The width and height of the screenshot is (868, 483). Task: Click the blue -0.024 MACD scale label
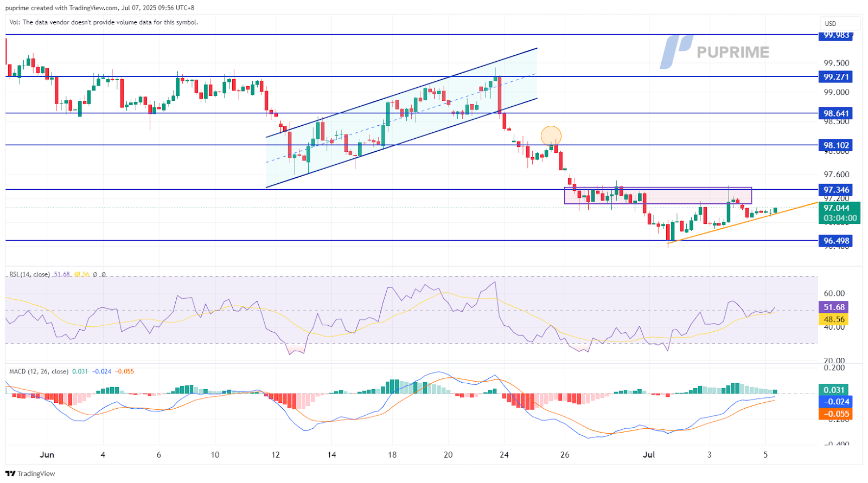click(x=835, y=402)
